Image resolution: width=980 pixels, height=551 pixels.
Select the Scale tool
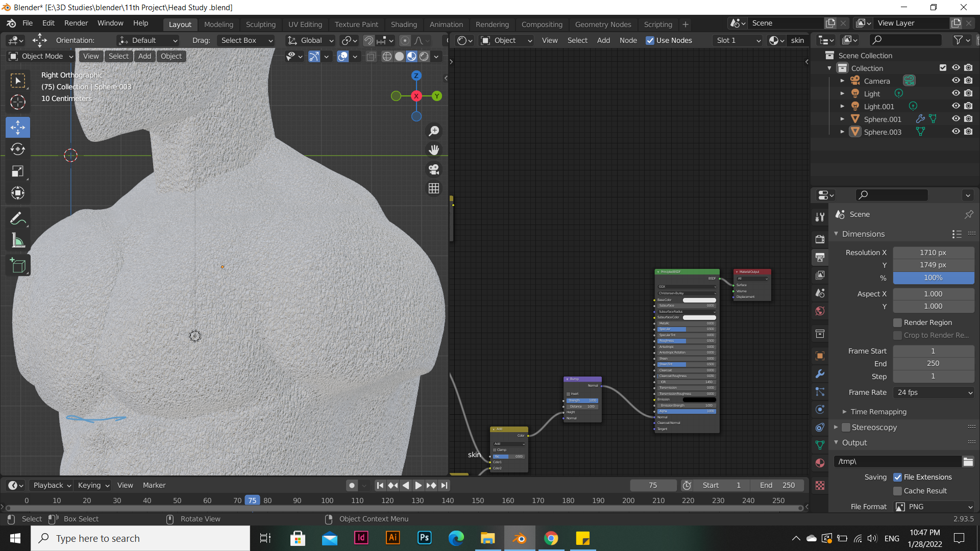click(18, 171)
